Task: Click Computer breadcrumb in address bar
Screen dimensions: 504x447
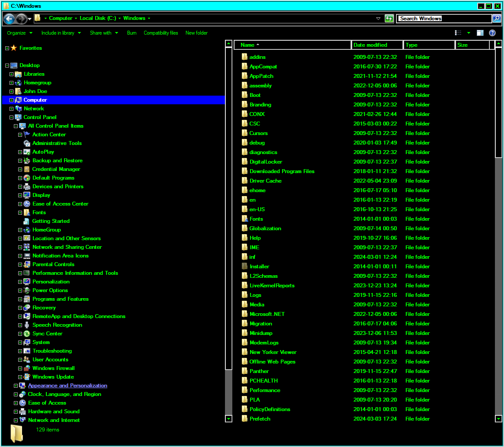Action: click(61, 18)
